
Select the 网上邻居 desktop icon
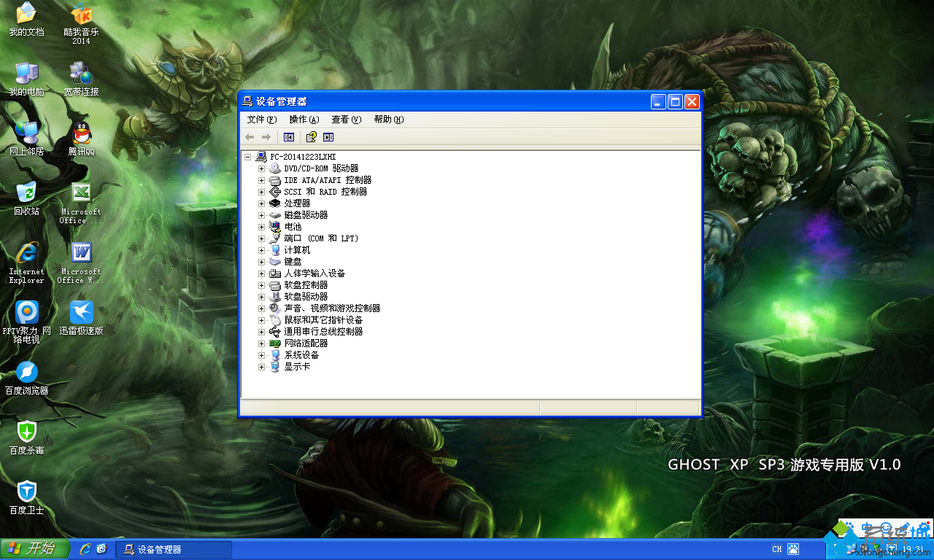(26, 139)
